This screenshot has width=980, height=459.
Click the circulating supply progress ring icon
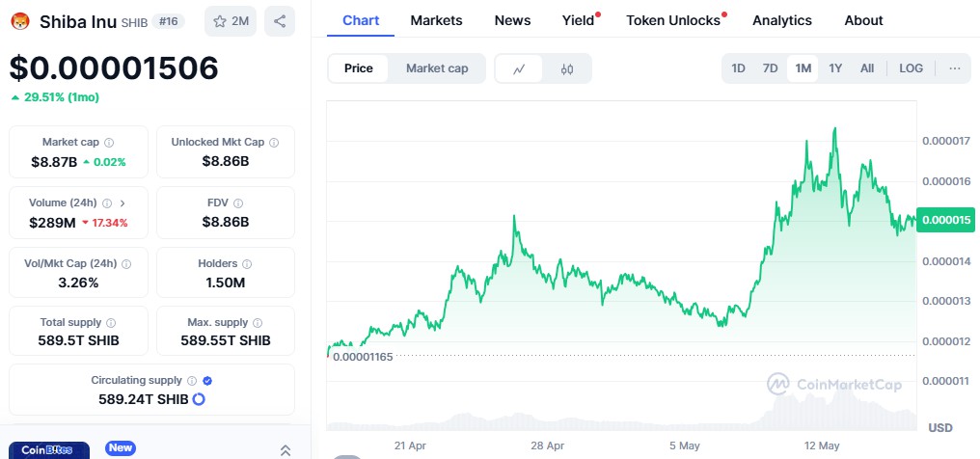click(x=199, y=399)
